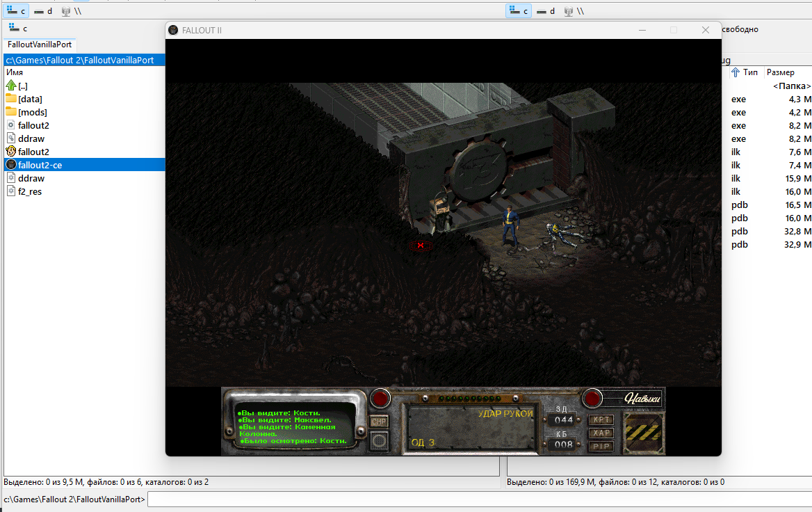Close the FALLOUT II window
Viewport: 812px width, 512px height.
coord(706,30)
